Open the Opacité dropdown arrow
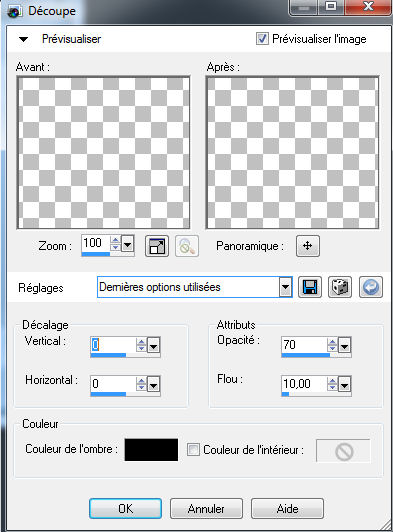This screenshot has width=393, height=532. (344, 346)
